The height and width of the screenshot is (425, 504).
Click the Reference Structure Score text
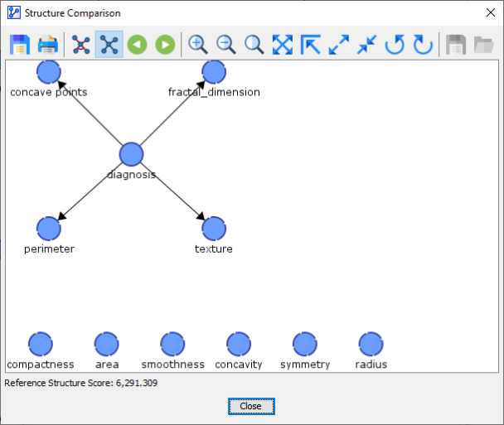pyautogui.click(x=80, y=383)
